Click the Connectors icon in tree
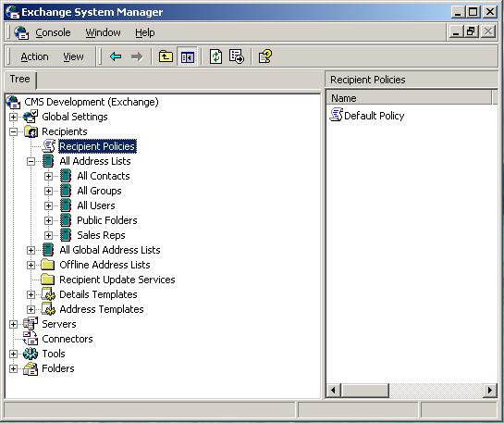Image resolution: width=504 pixels, height=423 pixels. tap(31, 339)
